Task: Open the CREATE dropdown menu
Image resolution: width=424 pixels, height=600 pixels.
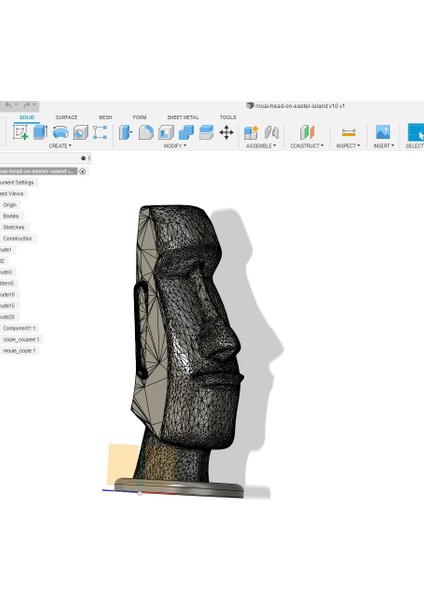Action: (60, 146)
